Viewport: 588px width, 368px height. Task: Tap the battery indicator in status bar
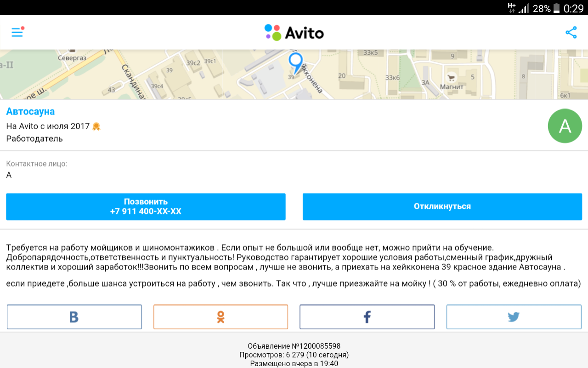557,8
